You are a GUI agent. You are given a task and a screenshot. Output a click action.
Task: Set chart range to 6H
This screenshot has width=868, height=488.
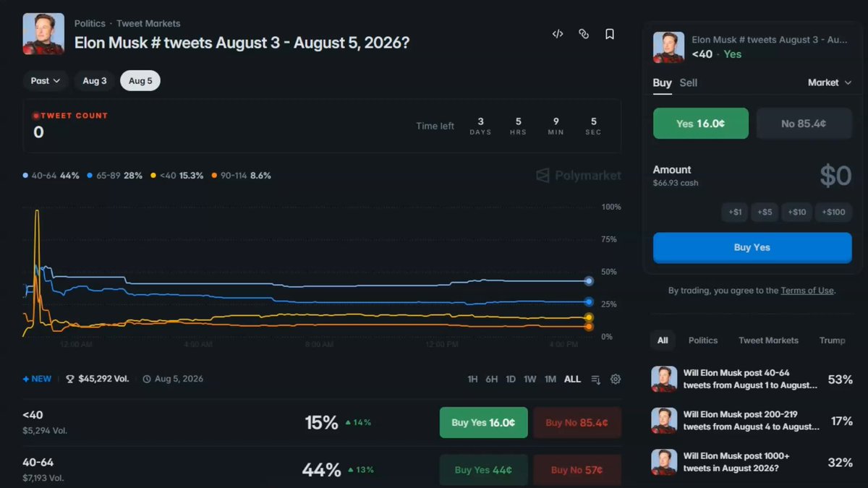491,379
